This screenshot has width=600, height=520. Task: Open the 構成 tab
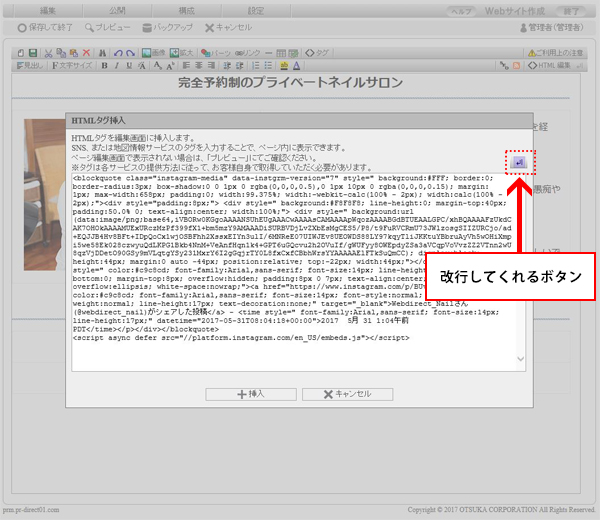[186, 11]
